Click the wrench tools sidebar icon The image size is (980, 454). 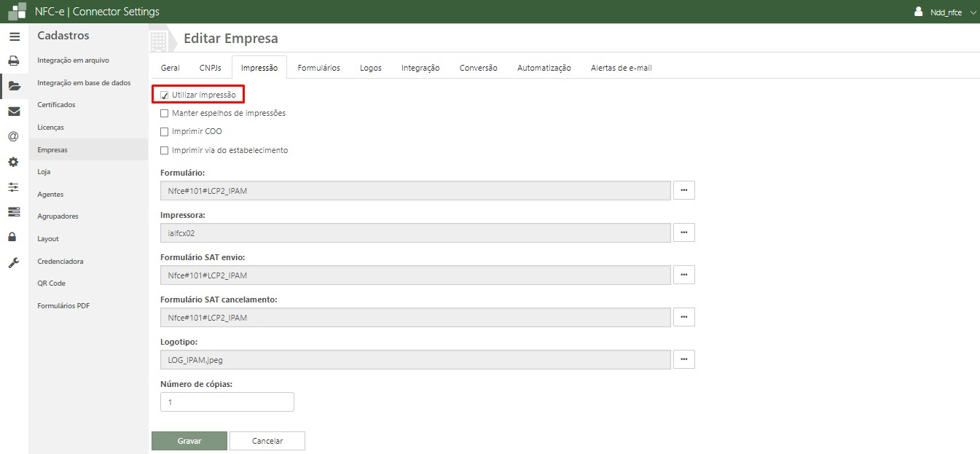click(13, 262)
